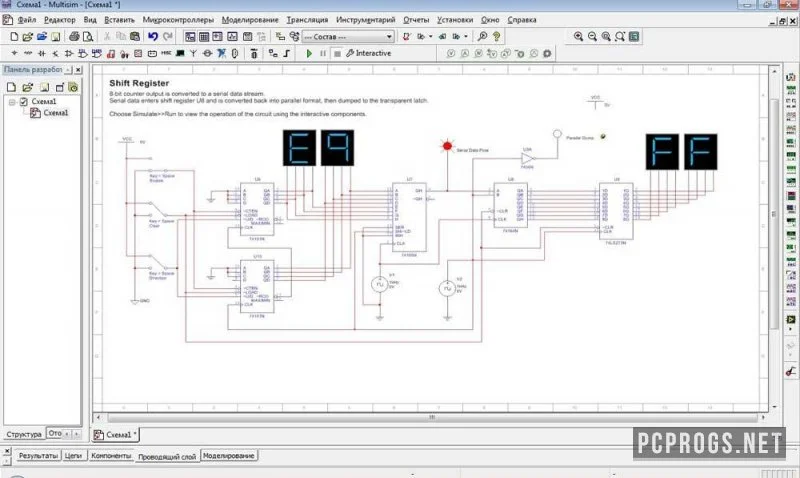This screenshot has width=800, height=478.
Task: Click the Save icon in main toolbar
Action: pyautogui.click(x=56, y=37)
